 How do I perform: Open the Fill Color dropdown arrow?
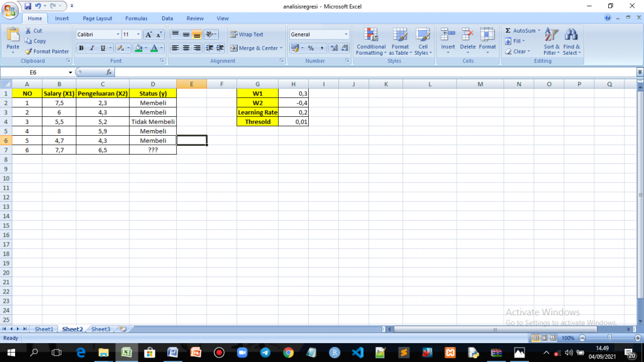click(x=145, y=47)
